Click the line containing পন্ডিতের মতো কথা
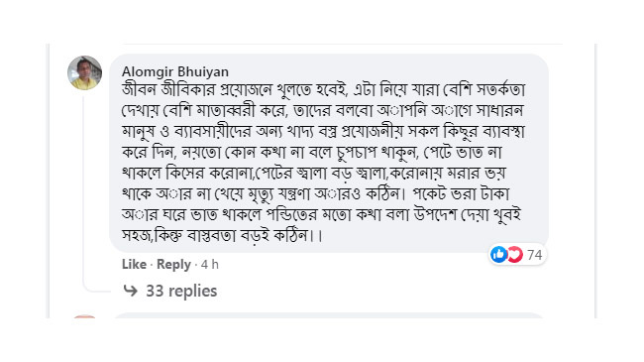644x362 pixels. coord(322,215)
